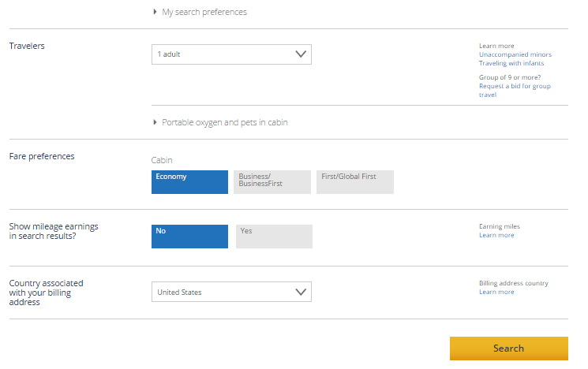Open Unaccompanied minors link
This screenshot has width=588, height=369.
tap(515, 54)
